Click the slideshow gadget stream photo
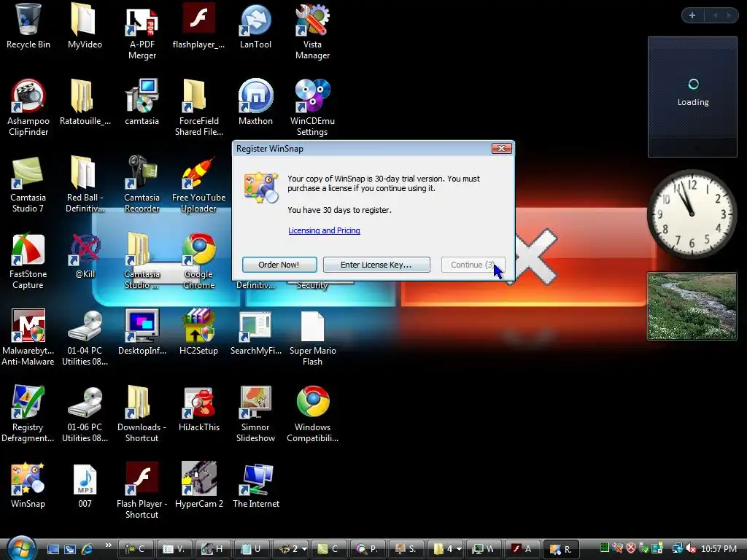The width and height of the screenshot is (747, 560). tap(692, 306)
